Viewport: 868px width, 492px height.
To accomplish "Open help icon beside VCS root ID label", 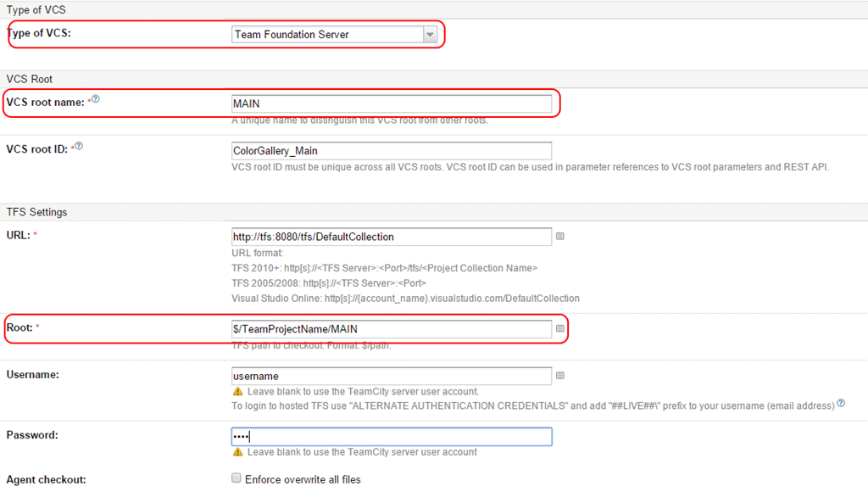I will [x=79, y=147].
